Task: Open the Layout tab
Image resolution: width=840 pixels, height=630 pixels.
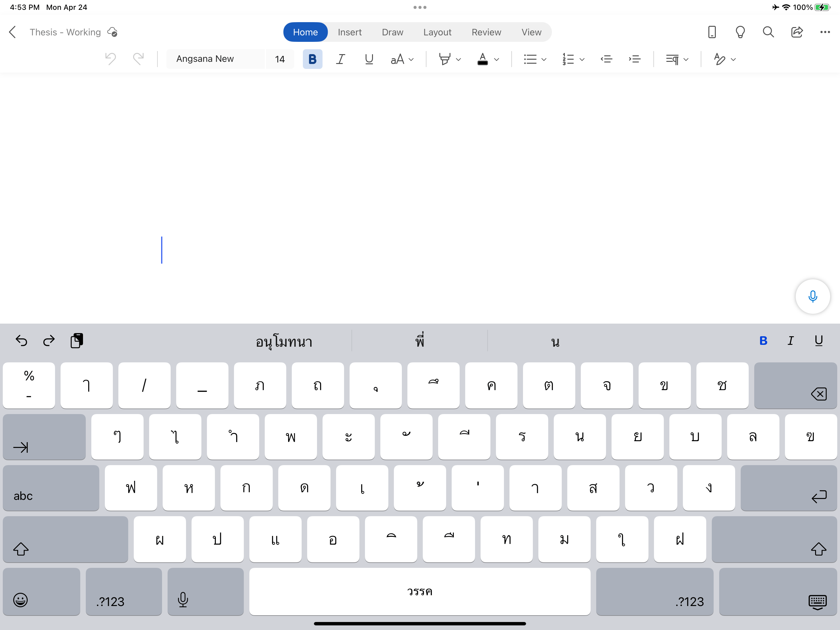Action: (x=437, y=32)
